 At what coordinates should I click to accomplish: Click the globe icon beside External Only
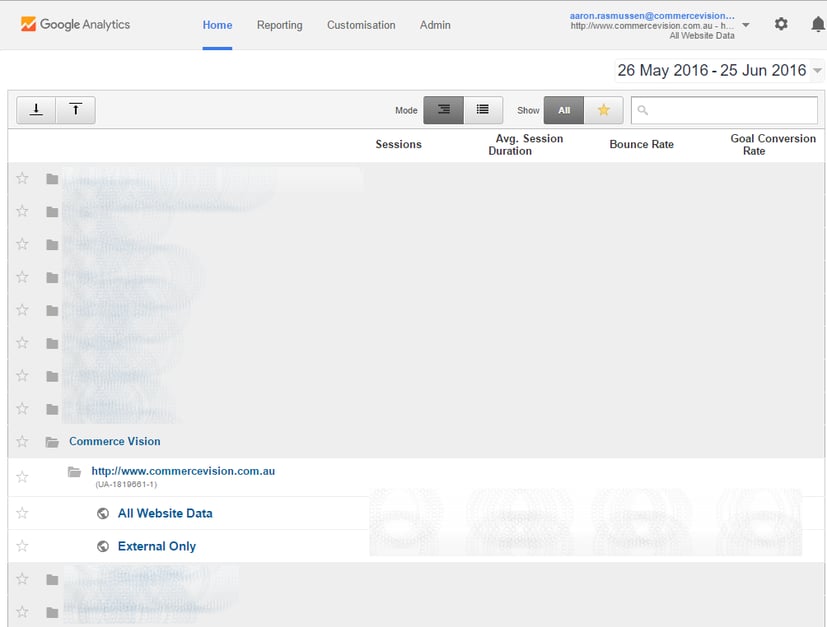pos(103,546)
